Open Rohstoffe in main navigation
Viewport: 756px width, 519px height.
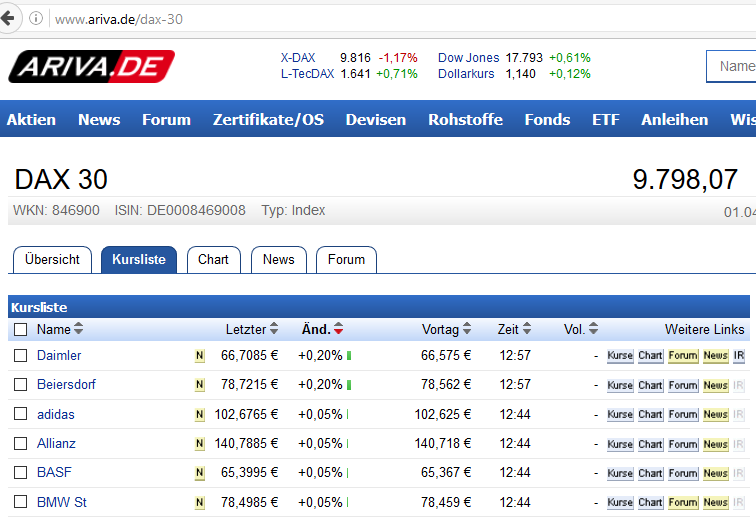[x=465, y=119]
